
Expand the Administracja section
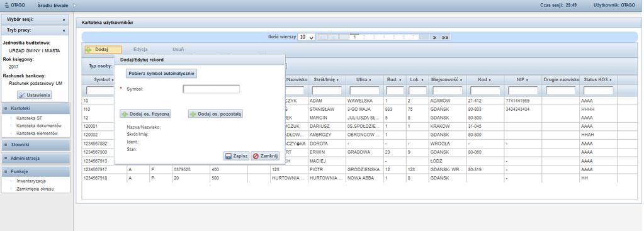[x=36, y=158]
